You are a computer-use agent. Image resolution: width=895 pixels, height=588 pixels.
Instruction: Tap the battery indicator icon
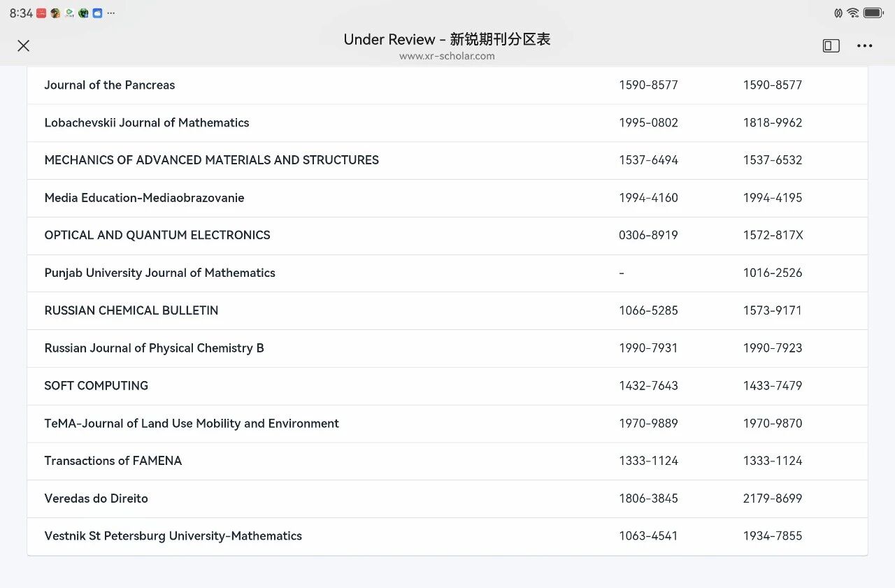pyautogui.click(x=873, y=13)
